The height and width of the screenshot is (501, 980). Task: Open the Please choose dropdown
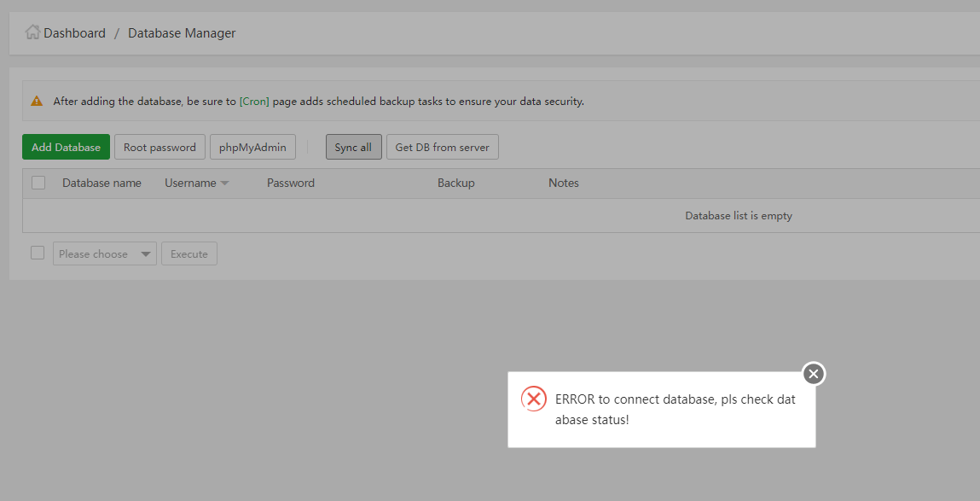(105, 253)
